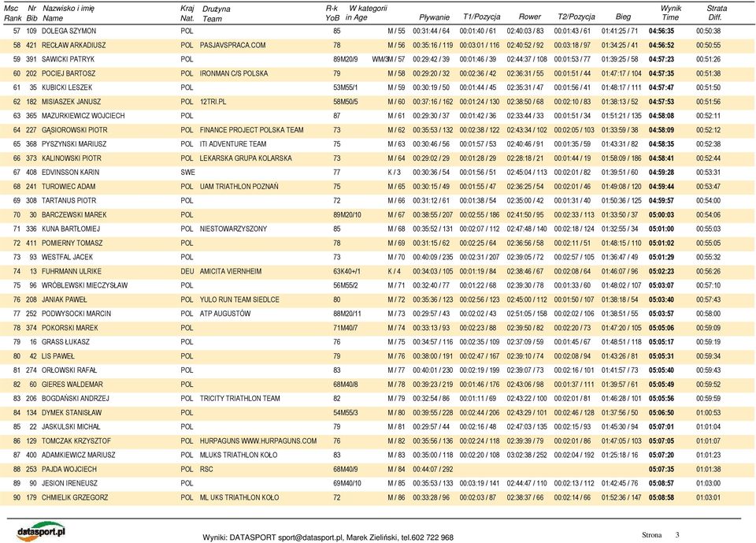
Task: Select team TRICITY TRIATHLON TEAM
Action: (x=239, y=398)
